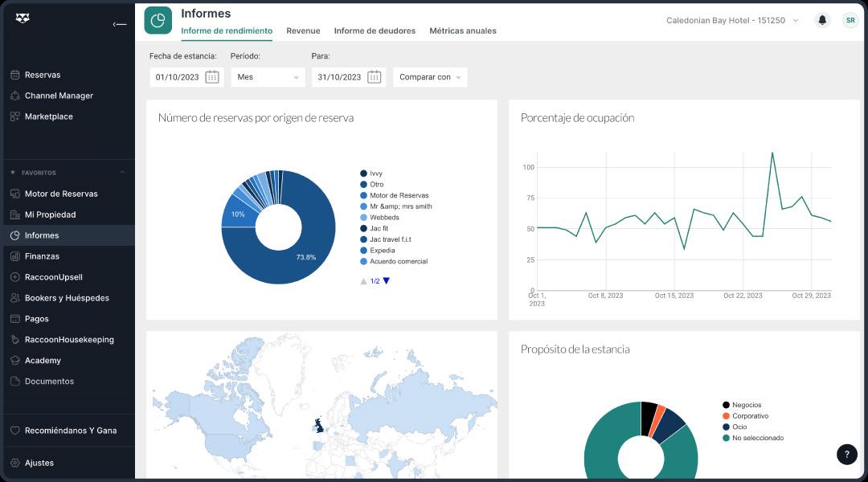
Task: Go to next legend page arrow
Action: [x=387, y=281]
